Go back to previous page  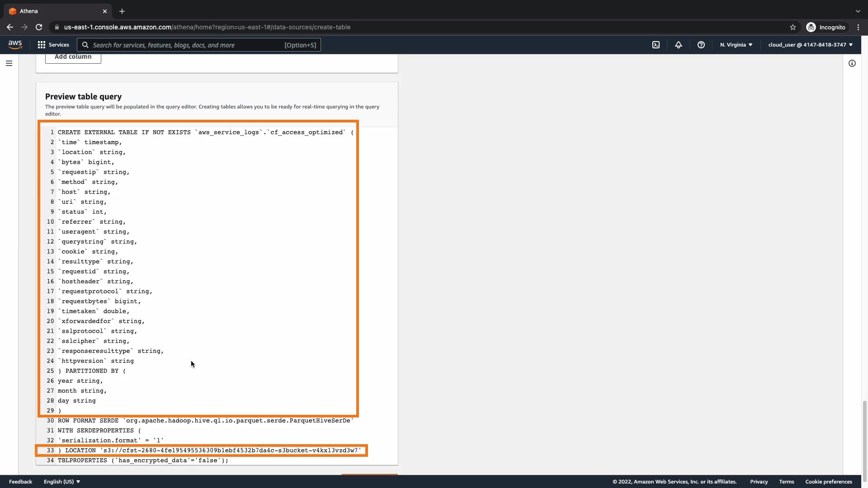[x=10, y=27]
